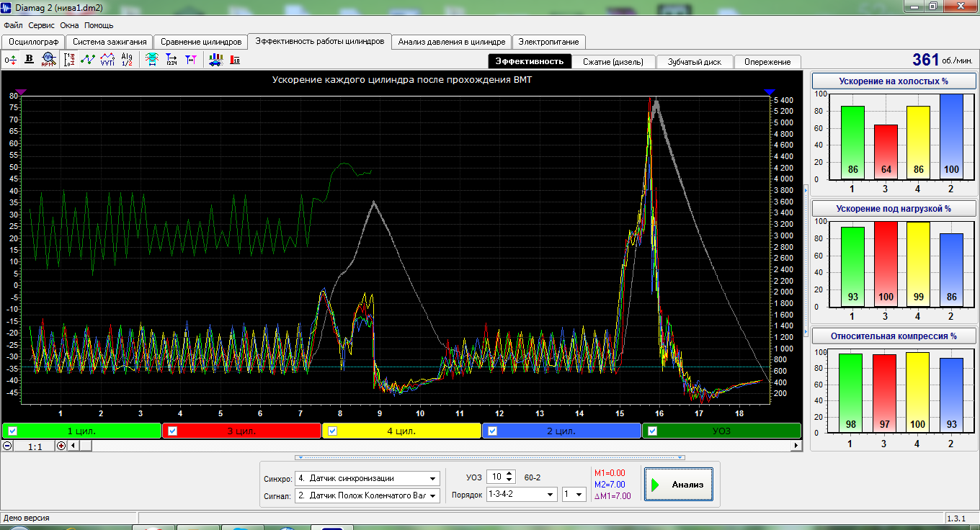Select the Эффективность sub-tab
The width and height of the screenshot is (980, 530).
coord(530,61)
